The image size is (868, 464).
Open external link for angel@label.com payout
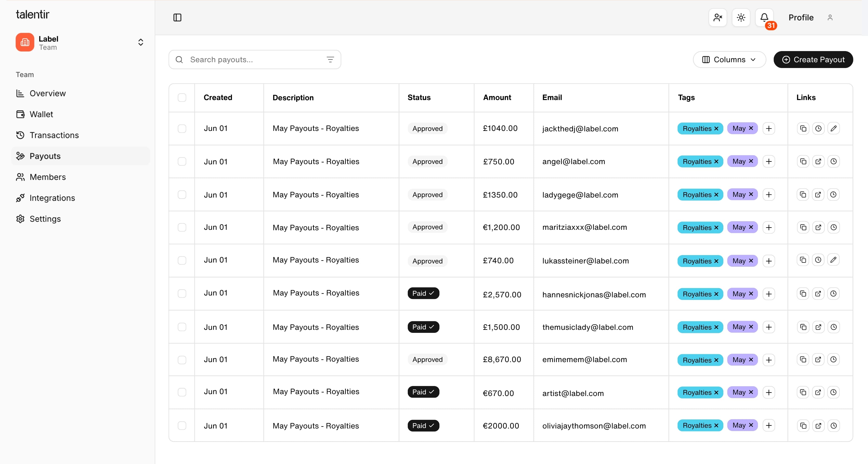818,161
